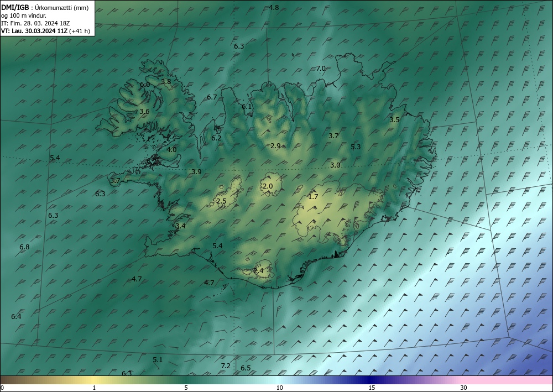Click the title 'DMI/IGB : Úrkomumætti (mm)'

[45, 7]
